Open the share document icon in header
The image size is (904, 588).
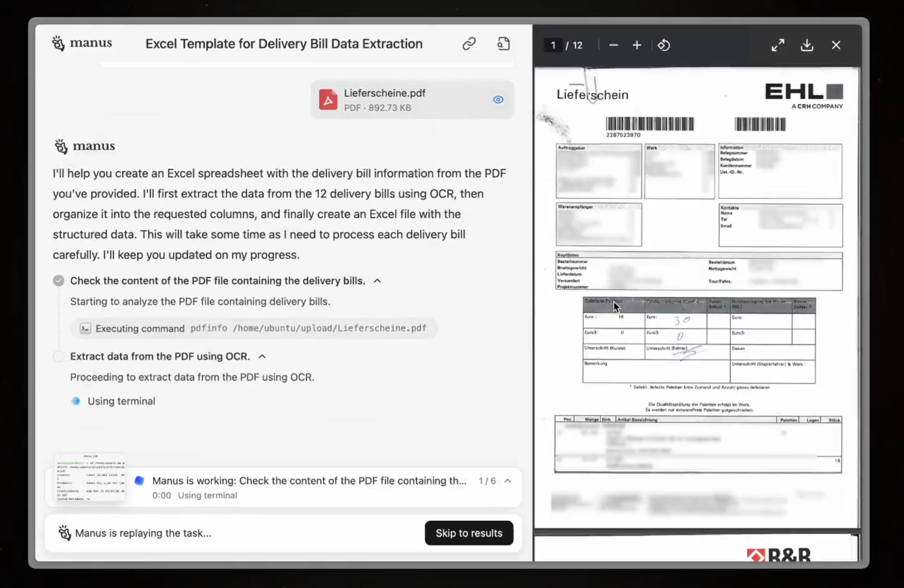tap(503, 44)
